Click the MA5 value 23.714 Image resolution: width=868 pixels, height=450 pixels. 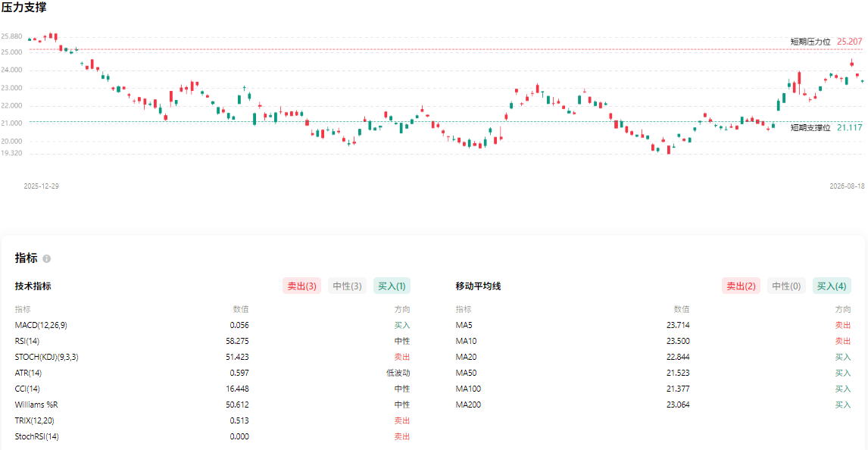(678, 326)
